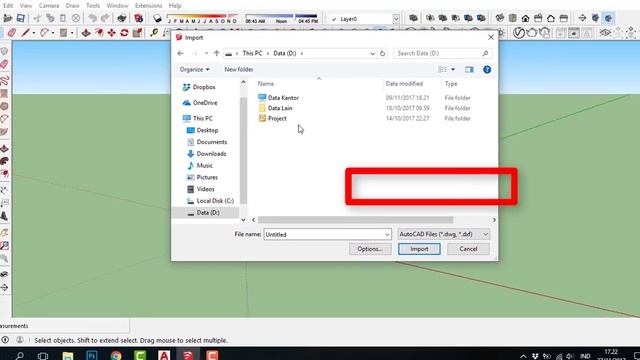Click New folder in the Import dialog
This screenshot has width=640, height=360.
(239, 69)
